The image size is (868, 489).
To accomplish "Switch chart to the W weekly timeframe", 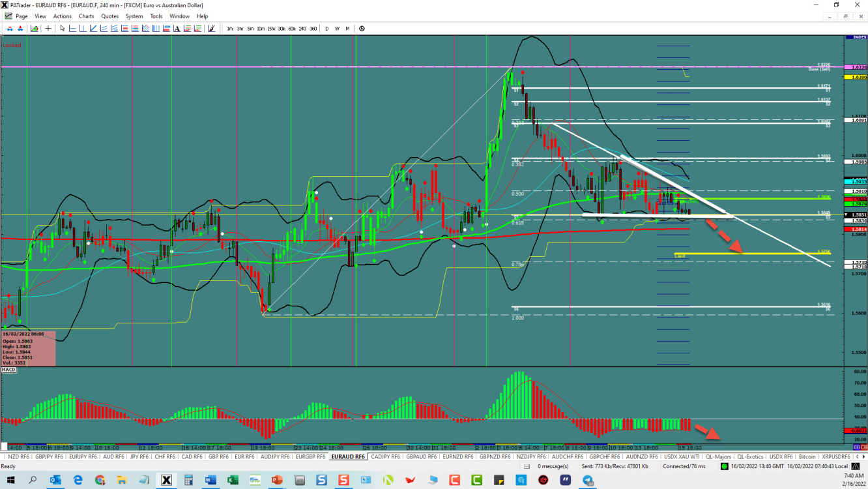I will 338,29.
